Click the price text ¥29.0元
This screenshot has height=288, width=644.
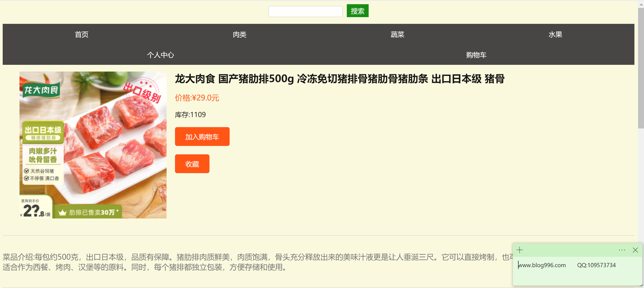[197, 98]
